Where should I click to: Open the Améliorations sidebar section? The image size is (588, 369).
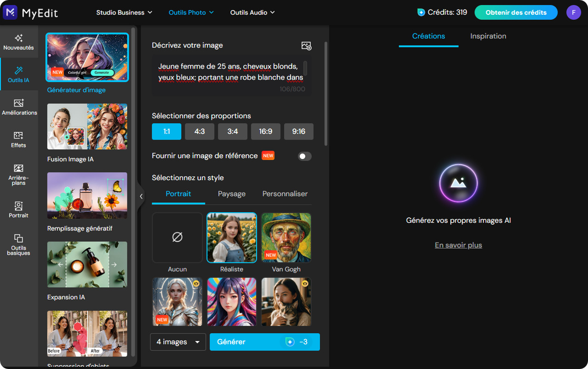(x=19, y=107)
